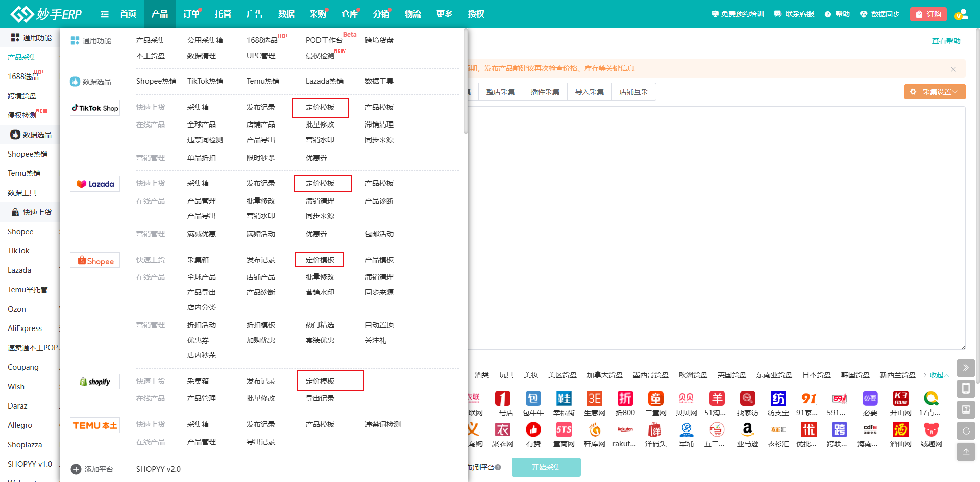The image size is (980, 482).
Task: Click the Shopee platform logo in menu
Action: coord(95,261)
